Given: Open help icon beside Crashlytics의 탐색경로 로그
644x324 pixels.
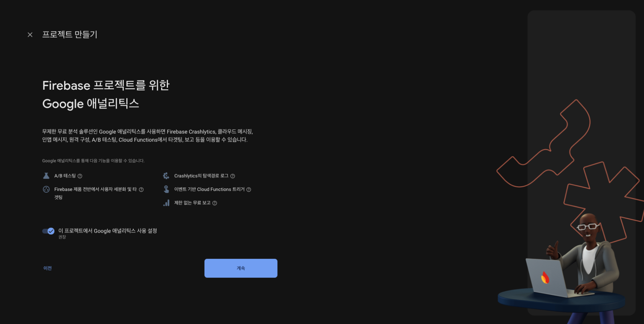Looking at the screenshot, I should pos(233,176).
